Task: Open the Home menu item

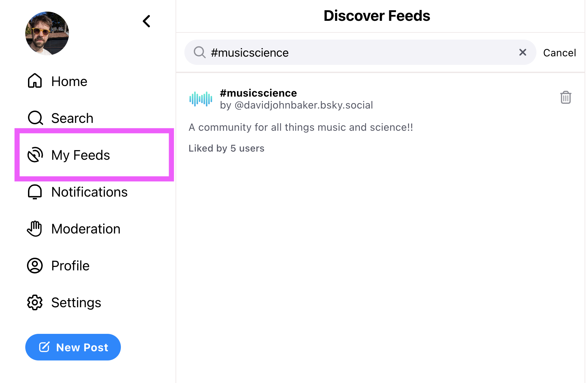Action: click(x=69, y=81)
